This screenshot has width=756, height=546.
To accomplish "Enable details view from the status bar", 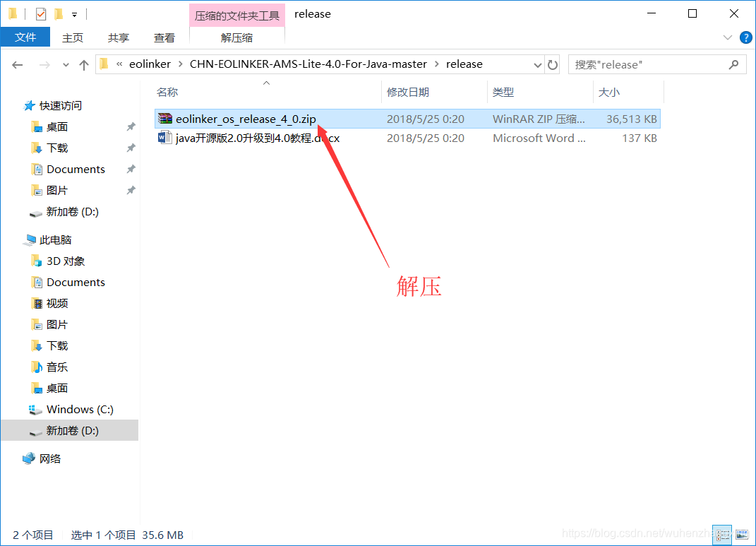I will tap(722, 535).
